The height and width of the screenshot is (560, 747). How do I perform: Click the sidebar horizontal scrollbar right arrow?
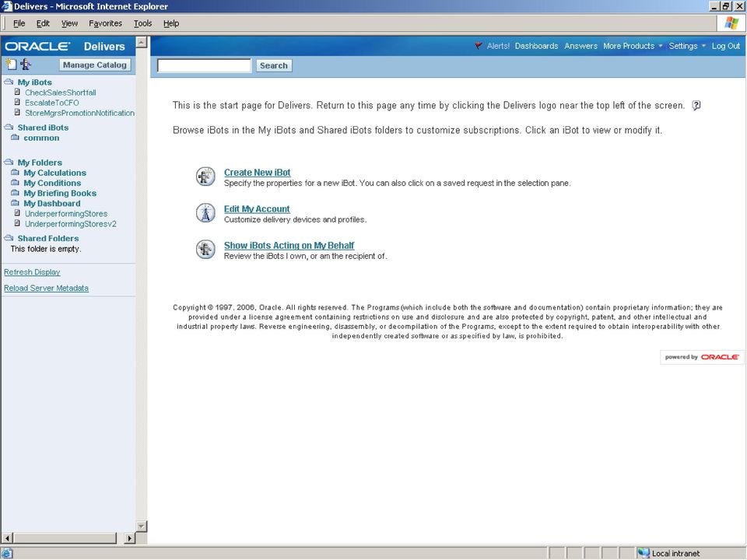[x=130, y=538]
